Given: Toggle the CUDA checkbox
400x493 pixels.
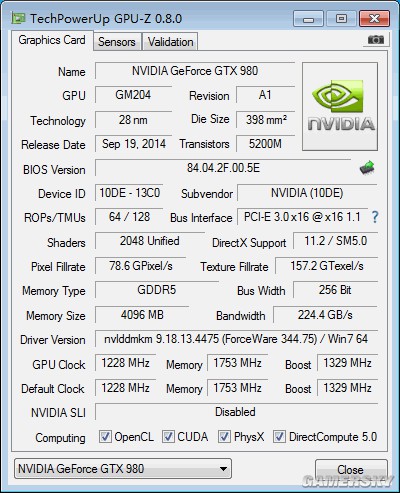Looking at the screenshot, I should point(168,437).
